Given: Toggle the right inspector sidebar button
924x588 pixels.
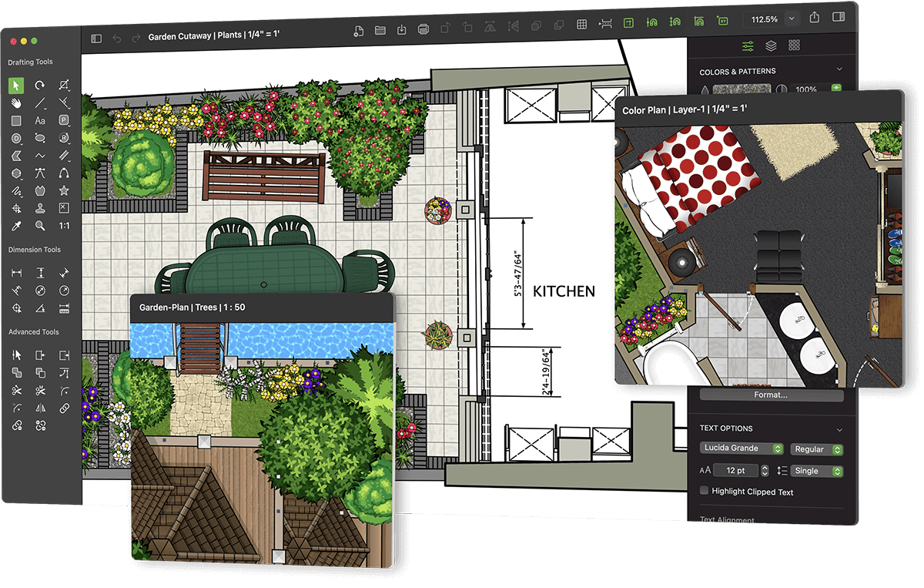Looking at the screenshot, I should click(839, 18).
